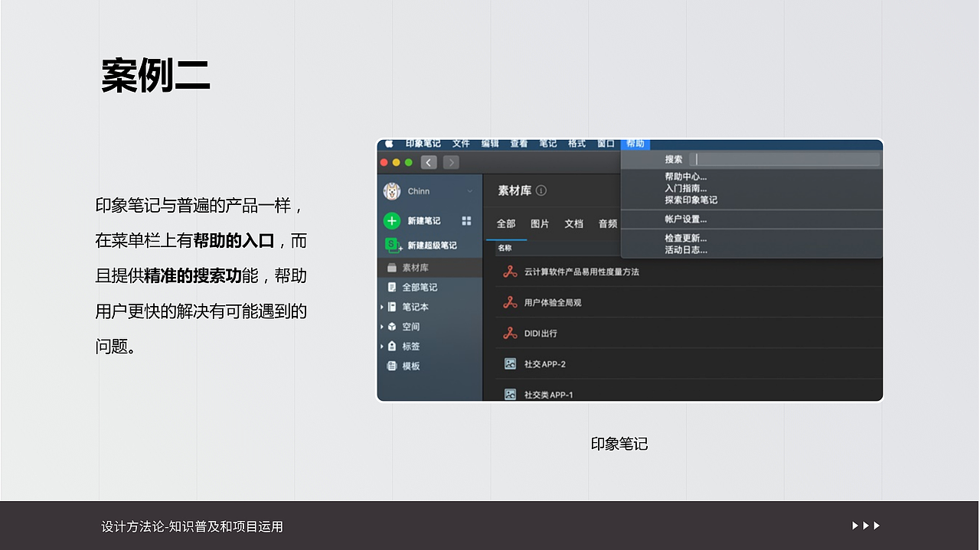The image size is (980, 550).
Task: Click the grid icon next to 新建笔记
Action: click(466, 221)
